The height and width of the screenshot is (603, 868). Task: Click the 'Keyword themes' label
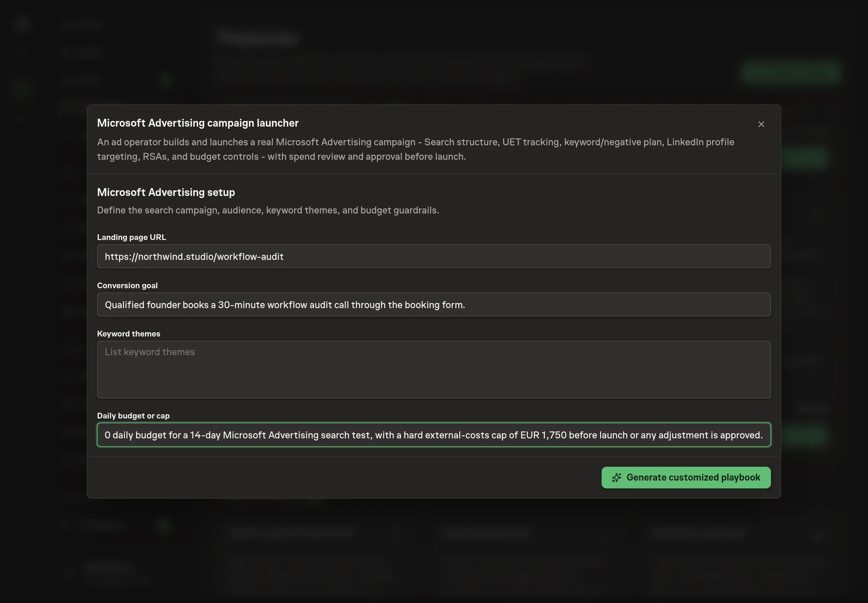(128, 334)
